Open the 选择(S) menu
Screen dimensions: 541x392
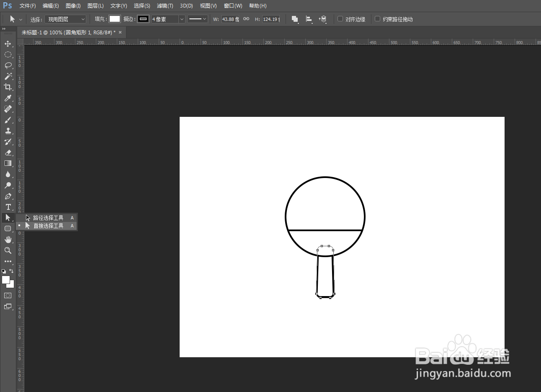tap(142, 6)
